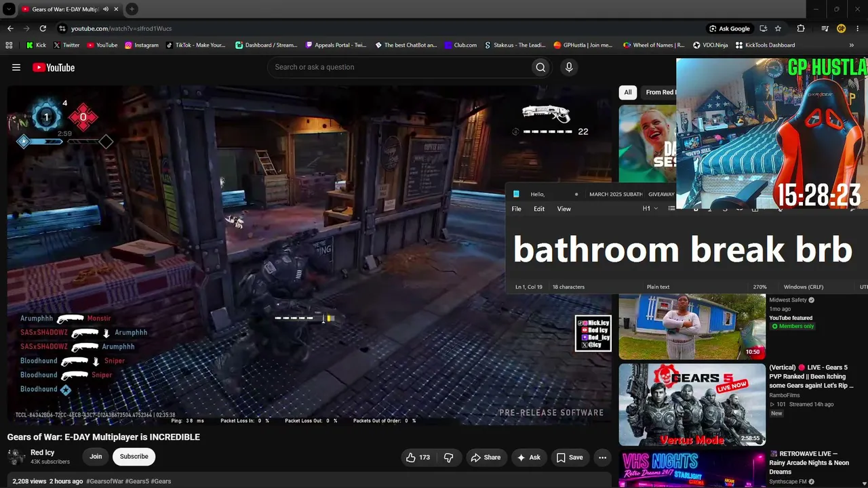Open the Club.com bookmark
Image resolution: width=868 pixels, height=488 pixels.
[460, 45]
